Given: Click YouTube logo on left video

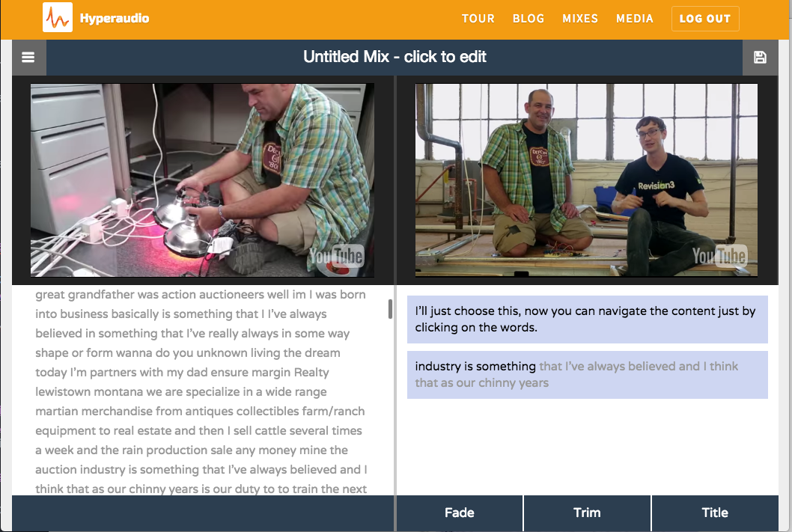Looking at the screenshot, I should 336,257.
